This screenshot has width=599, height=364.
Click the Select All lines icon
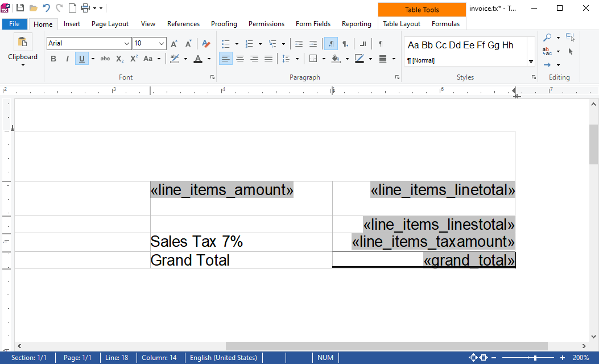[571, 38]
